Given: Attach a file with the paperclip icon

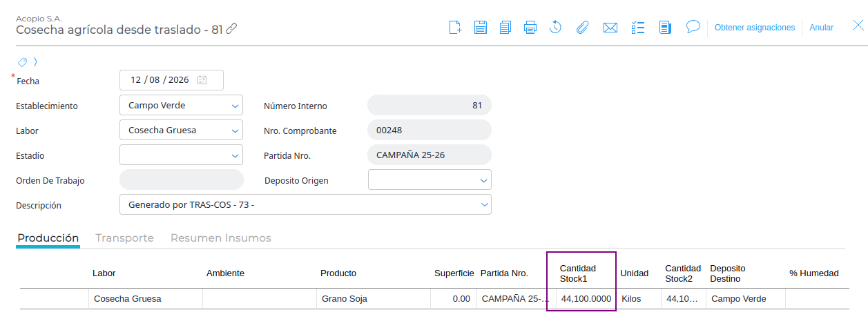Looking at the screenshot, I should tap(582, 28).
